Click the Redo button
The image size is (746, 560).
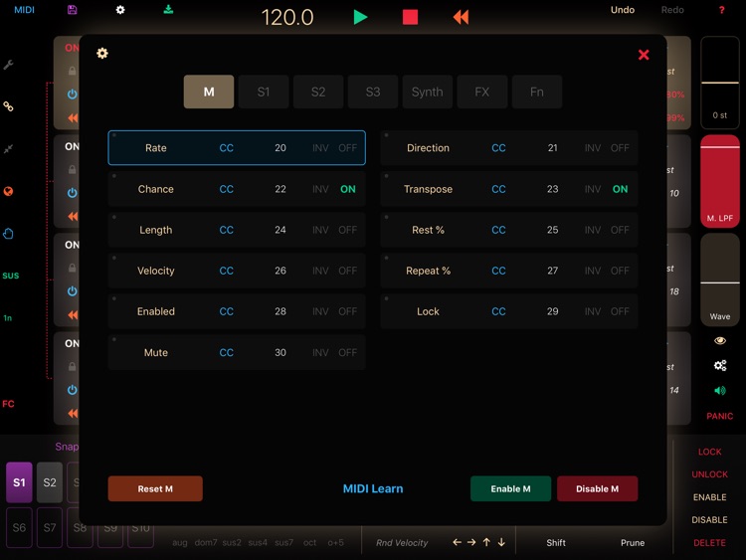tap(672, 10)
